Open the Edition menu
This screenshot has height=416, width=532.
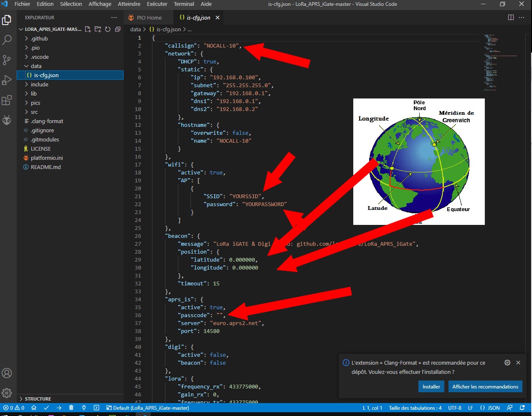[45, 4]
